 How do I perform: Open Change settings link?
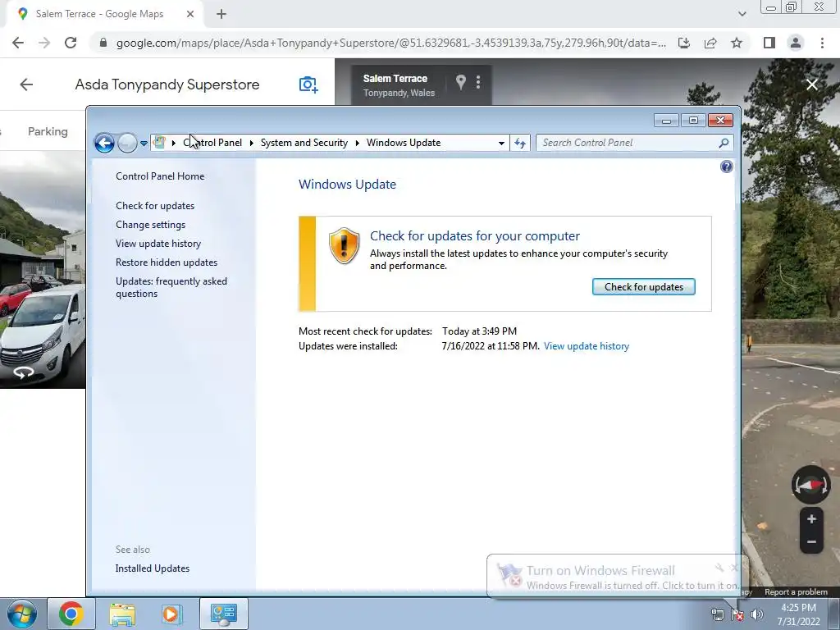tap(151, 225)
